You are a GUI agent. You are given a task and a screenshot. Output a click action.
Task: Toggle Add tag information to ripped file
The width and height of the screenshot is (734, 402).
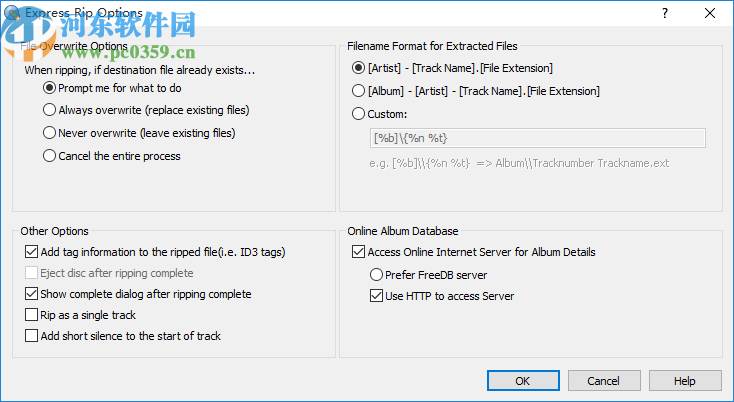tap(32, 252)
